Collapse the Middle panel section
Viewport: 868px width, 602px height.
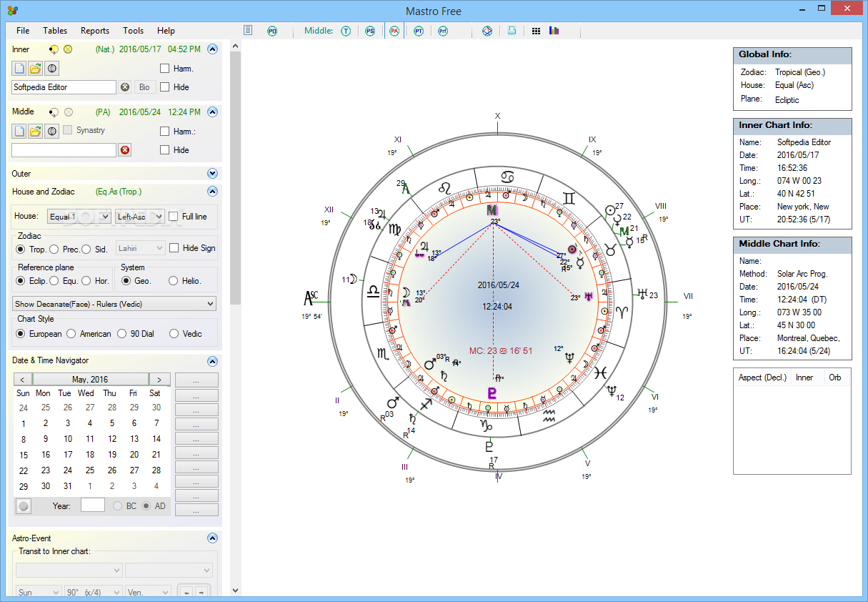click(x=212, y=112)
